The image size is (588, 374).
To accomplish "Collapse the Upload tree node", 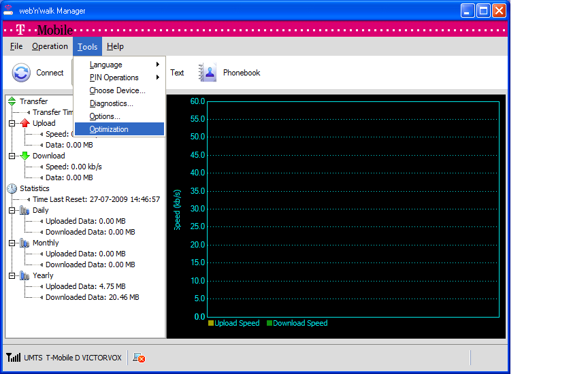I will tap(12, 123).
